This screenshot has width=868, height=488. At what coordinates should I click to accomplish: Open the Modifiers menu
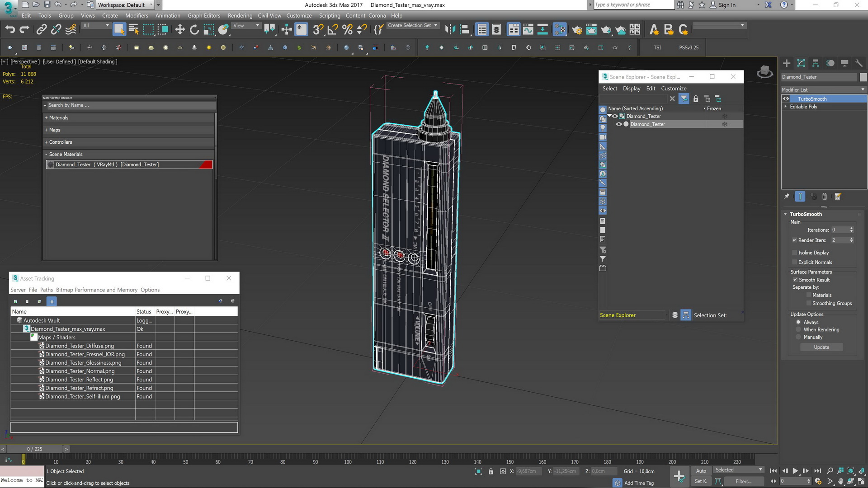coord(137,15)
